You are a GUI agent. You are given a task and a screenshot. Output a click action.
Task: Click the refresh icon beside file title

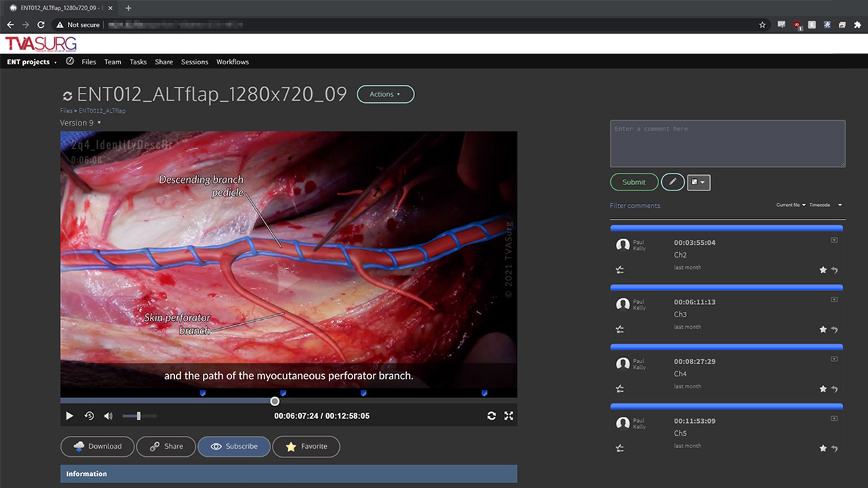coord(67,96)
